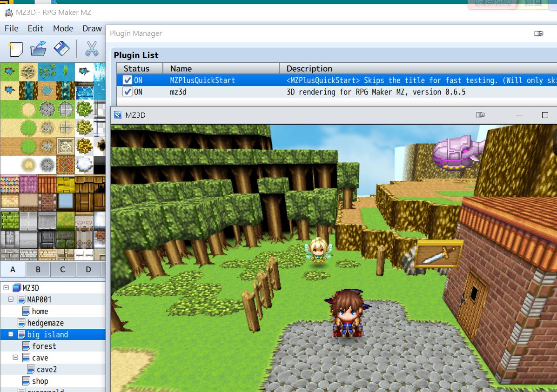Screen dimensions: 557x392
Task: Select the cave2 map icon in tree
Action: pos(31,369)
